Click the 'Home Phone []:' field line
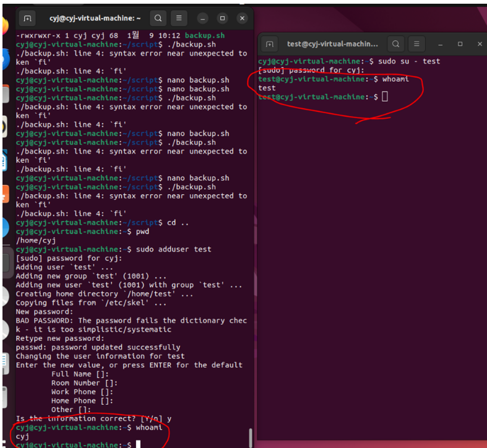 [82, 401]
